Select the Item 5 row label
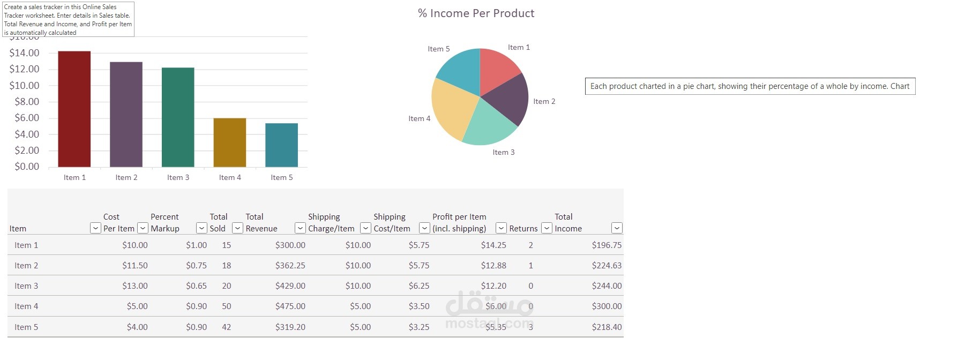Image resolution: width=980 pixels, height=338 pixels. [26, 326]
